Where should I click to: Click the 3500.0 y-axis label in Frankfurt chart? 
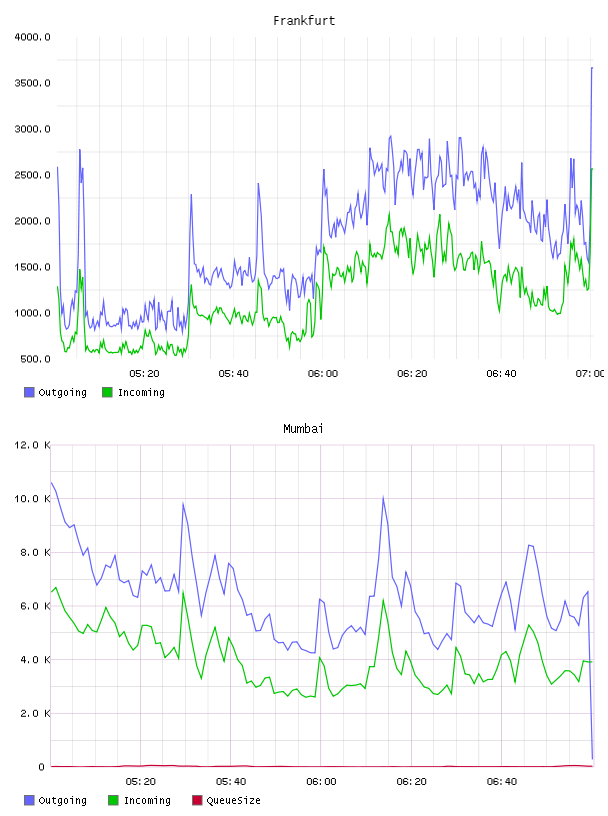pos(32,83)
